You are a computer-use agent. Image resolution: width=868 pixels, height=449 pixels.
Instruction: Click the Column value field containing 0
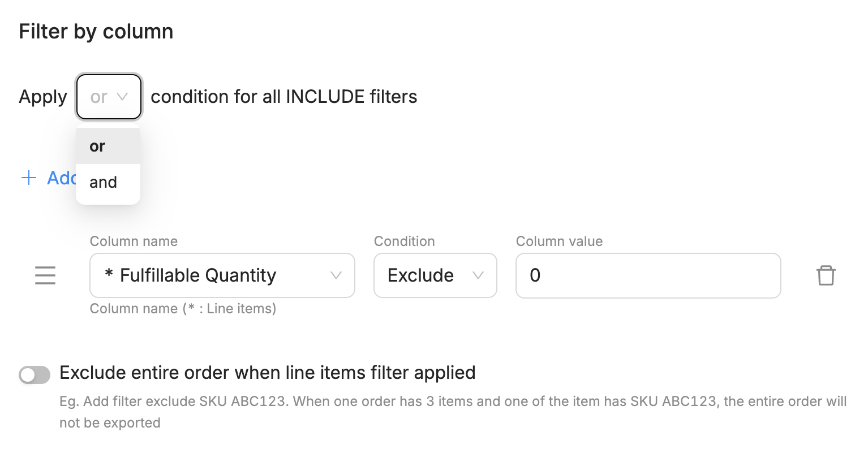click(648, 275)
